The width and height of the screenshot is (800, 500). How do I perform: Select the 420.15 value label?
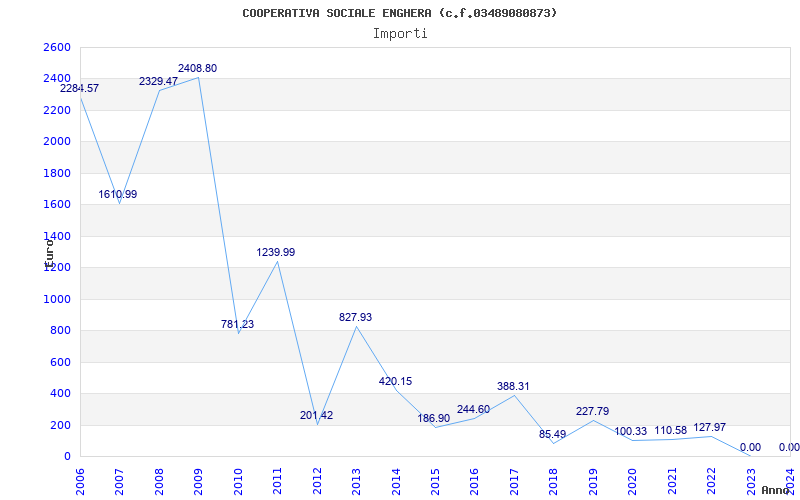[x=395, y=381]
